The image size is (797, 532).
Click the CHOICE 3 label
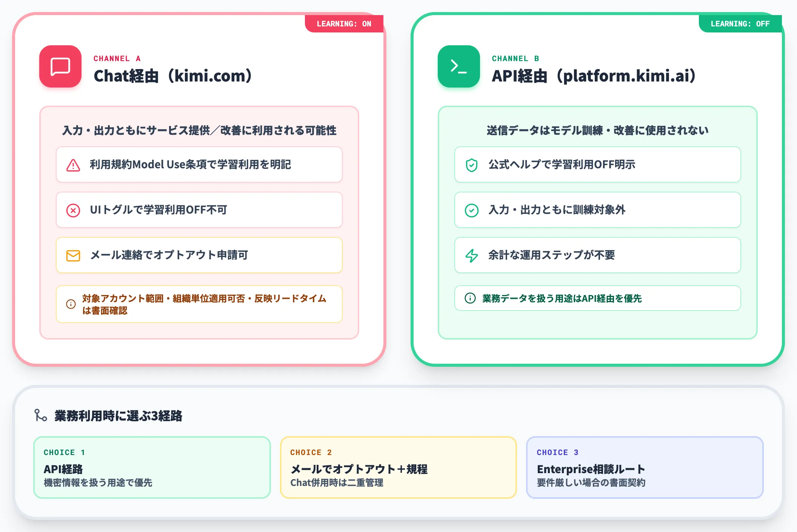click(558, 452)
